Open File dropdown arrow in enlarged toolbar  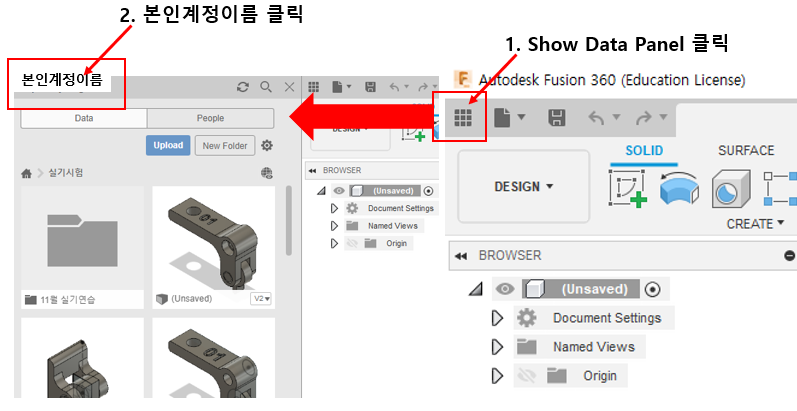(521, 117)
